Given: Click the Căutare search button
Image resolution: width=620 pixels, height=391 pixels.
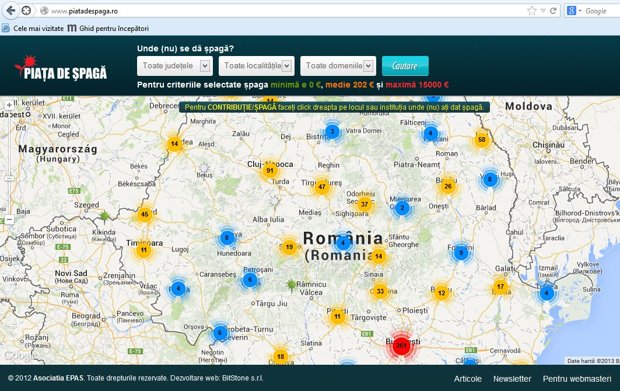Looking at the screenshot, I should 405,66.
